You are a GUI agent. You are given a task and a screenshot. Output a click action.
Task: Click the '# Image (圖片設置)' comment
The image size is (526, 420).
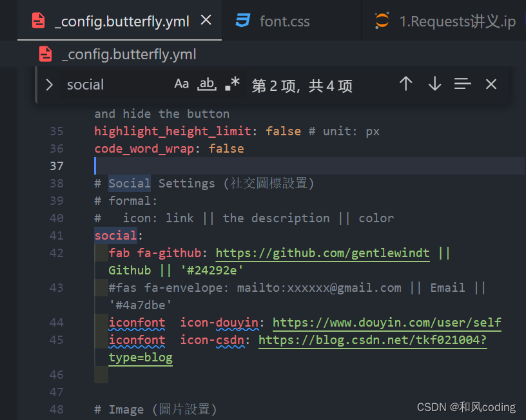pyautogui.click(x=156, y=410)
